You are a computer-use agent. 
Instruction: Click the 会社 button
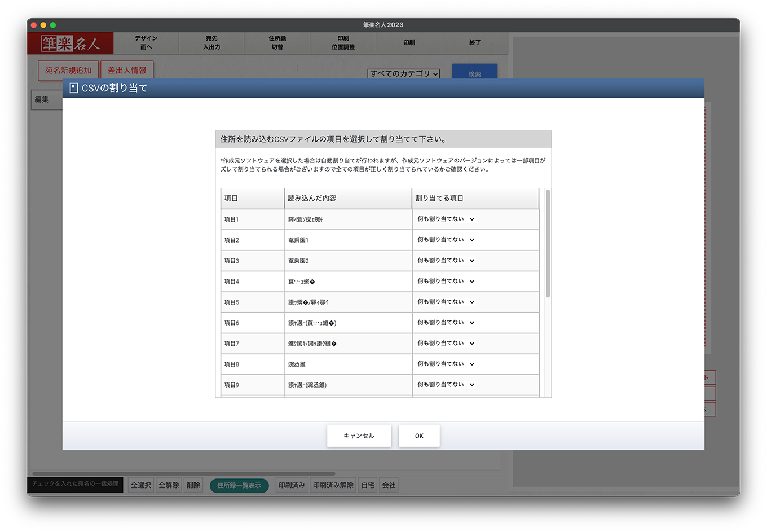point(389,485)
